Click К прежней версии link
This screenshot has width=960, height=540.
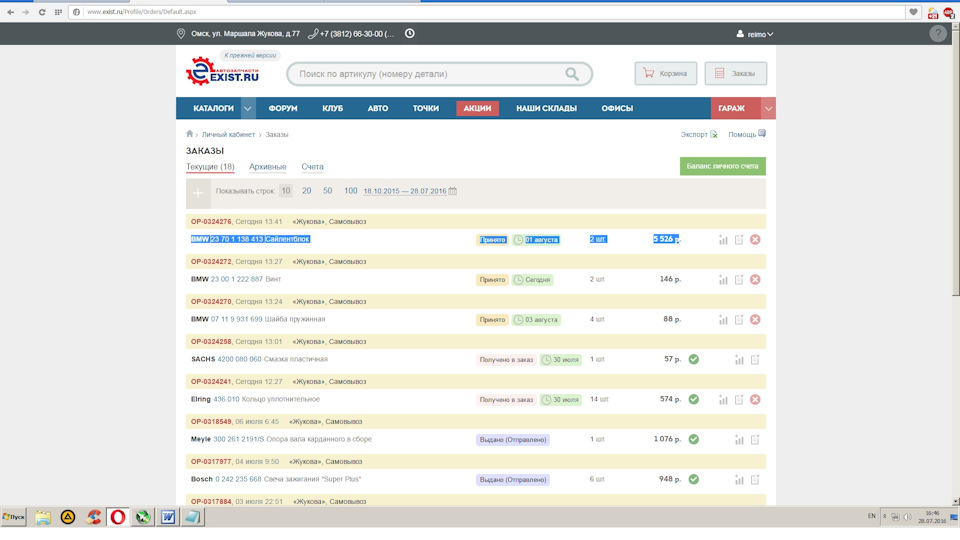point(250,55)
